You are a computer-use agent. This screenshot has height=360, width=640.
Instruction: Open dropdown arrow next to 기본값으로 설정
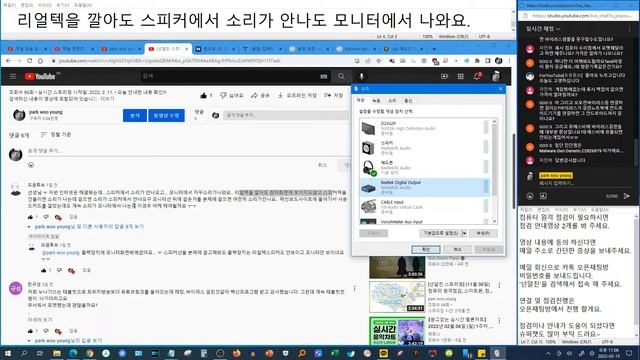(464, 233)
